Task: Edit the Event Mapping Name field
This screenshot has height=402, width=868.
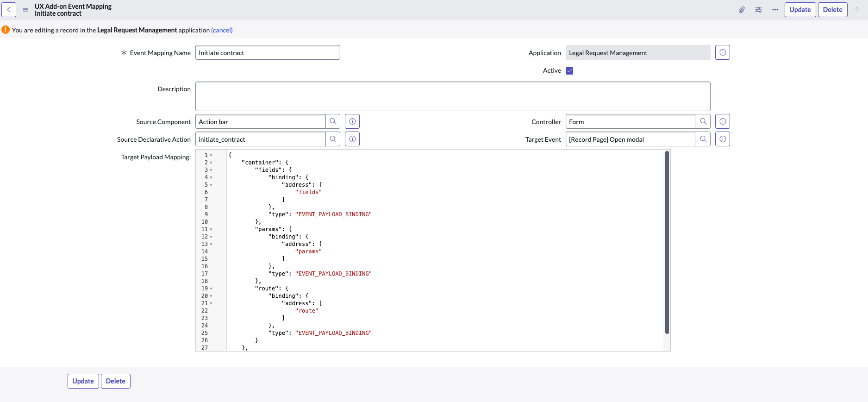Action: click(x=268, y=52)
